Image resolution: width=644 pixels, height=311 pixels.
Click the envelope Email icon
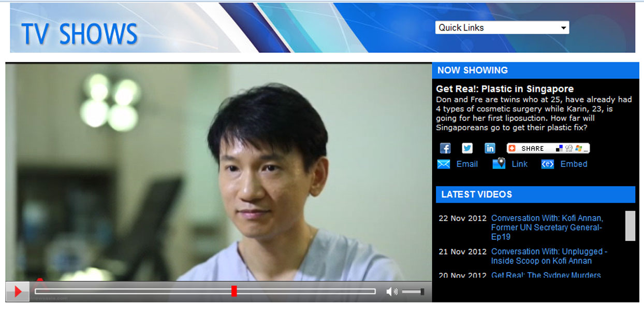pyautogui.click(x=444, y=164)
